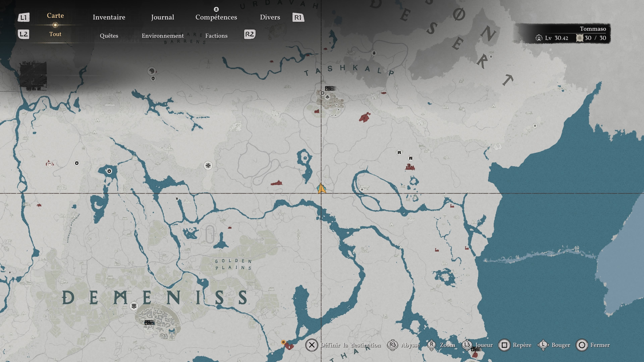The image size is (644, 362).
Task: Click the Définir la destination label
Action: (x=351, y=345)
